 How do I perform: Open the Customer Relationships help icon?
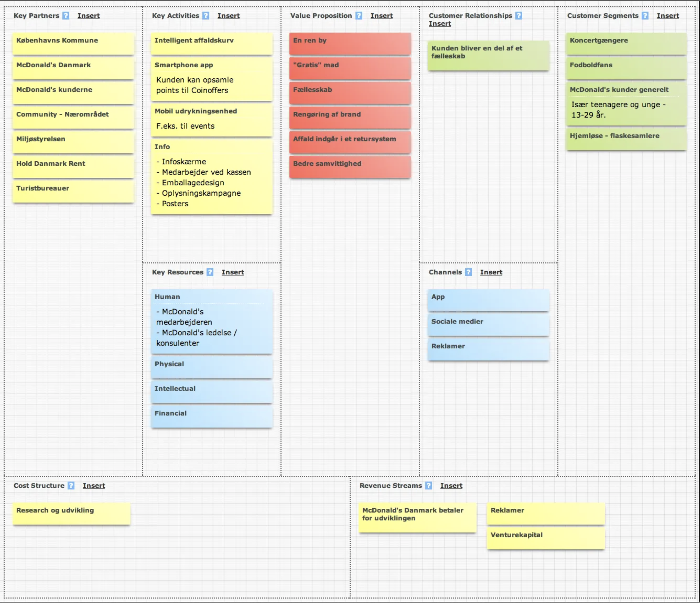point(519,16)
